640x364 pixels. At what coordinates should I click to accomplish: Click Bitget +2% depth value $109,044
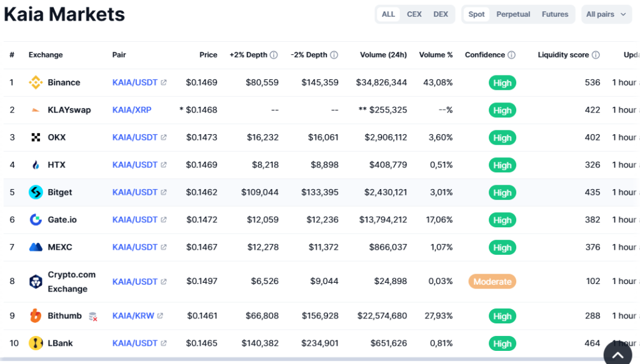pyautogui.click(x=260, y=192)
